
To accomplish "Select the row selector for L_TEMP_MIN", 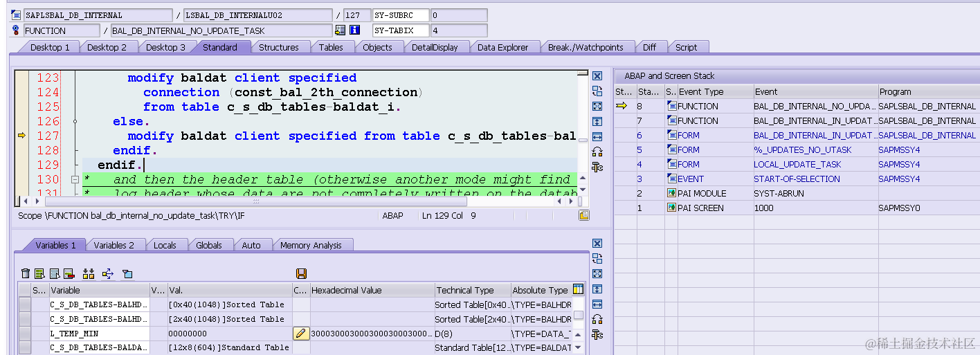I will click(25, 334).
